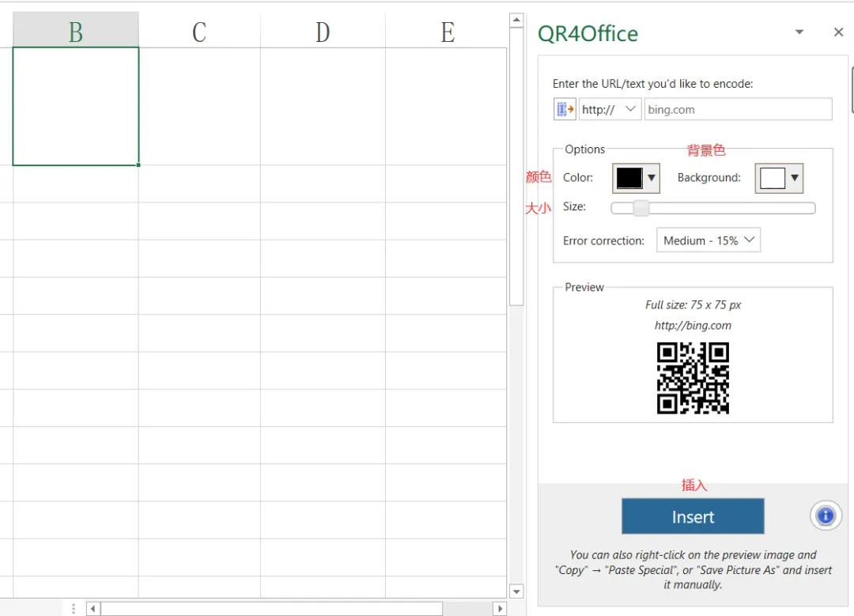The height and width of the screenshot is (616, 854).
Task: Select column D header
Action: (x=323, y=31)
